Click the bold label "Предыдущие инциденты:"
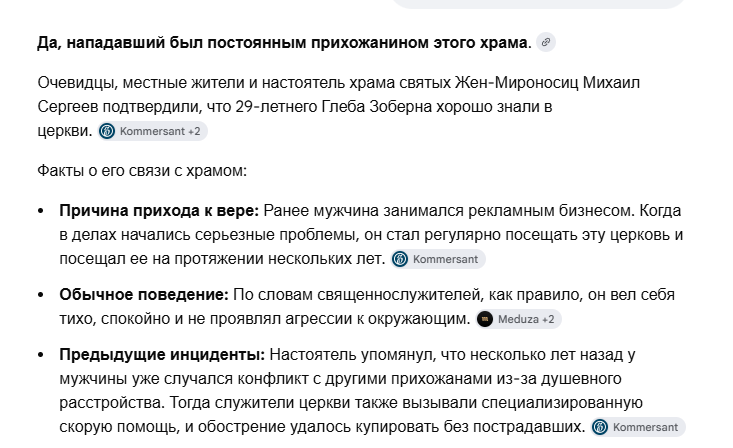 (162, 355)
